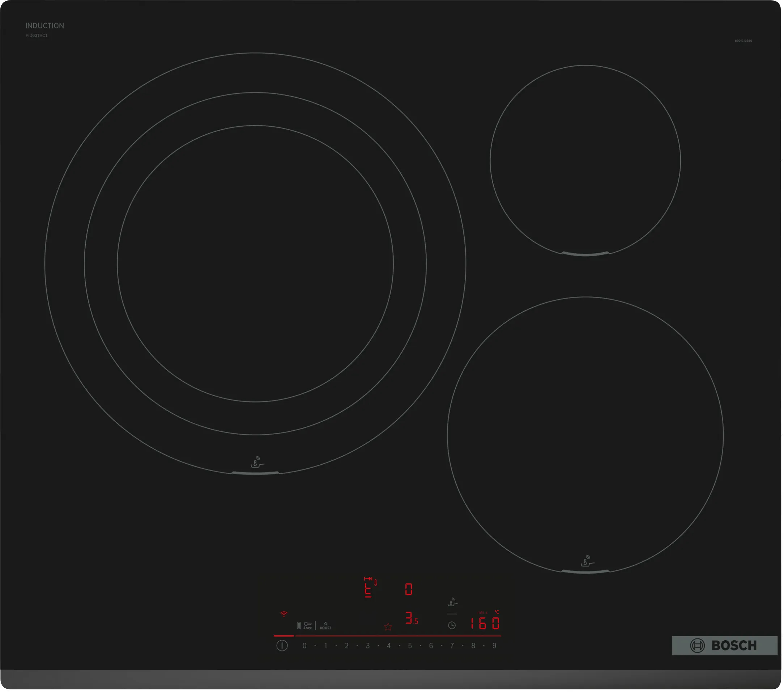Click the BOSCH logo badge

click(x=725, y=646)
